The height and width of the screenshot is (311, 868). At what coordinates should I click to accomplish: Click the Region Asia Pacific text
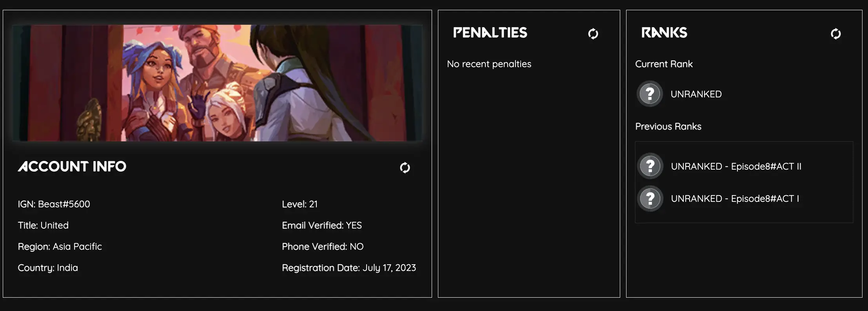[x=60, y=247]
